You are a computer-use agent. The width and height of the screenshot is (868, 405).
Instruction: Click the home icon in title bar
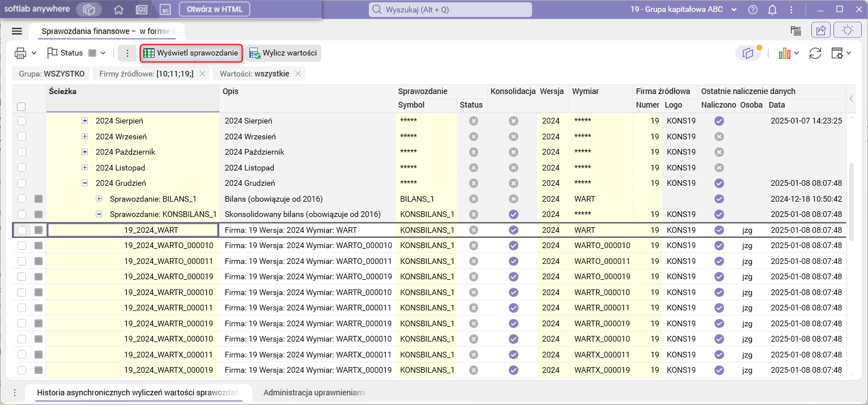[118, 10]
